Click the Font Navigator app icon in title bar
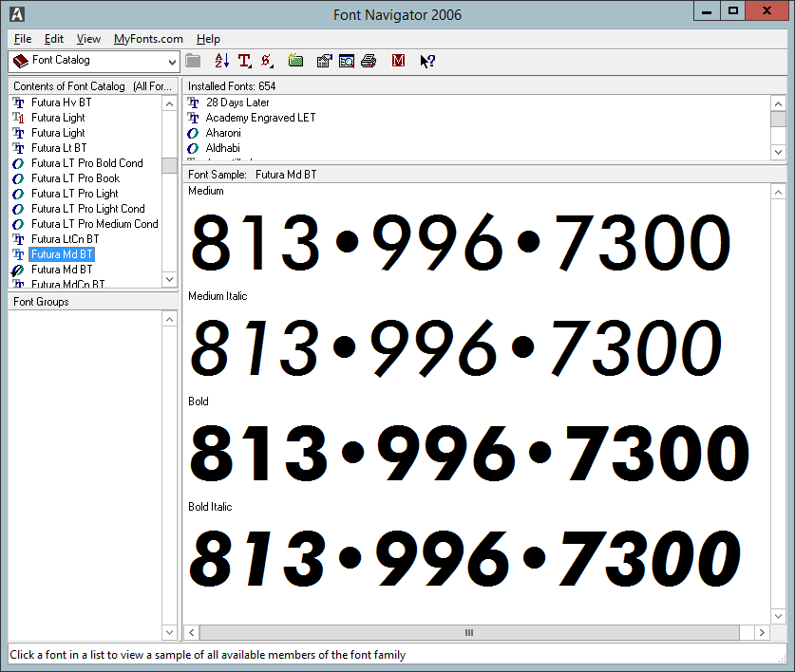This screenshot has height=672, width=795. [17, 14]
